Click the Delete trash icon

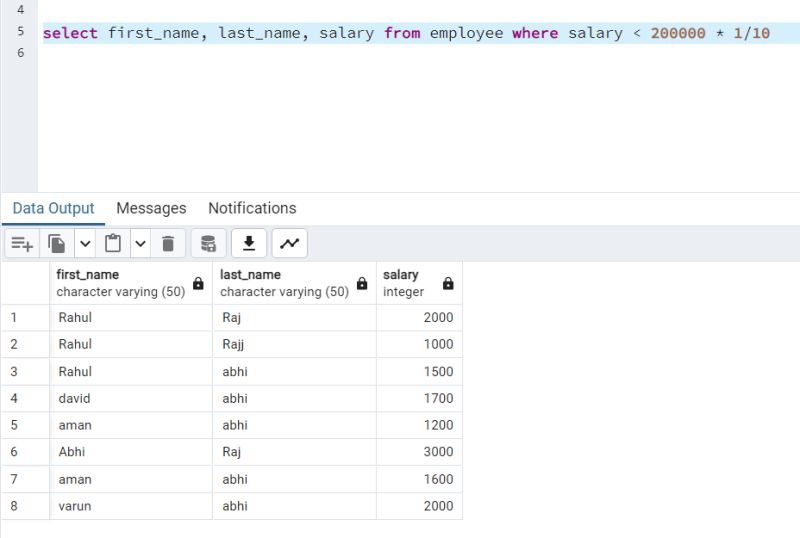click(x=168, y=243)
